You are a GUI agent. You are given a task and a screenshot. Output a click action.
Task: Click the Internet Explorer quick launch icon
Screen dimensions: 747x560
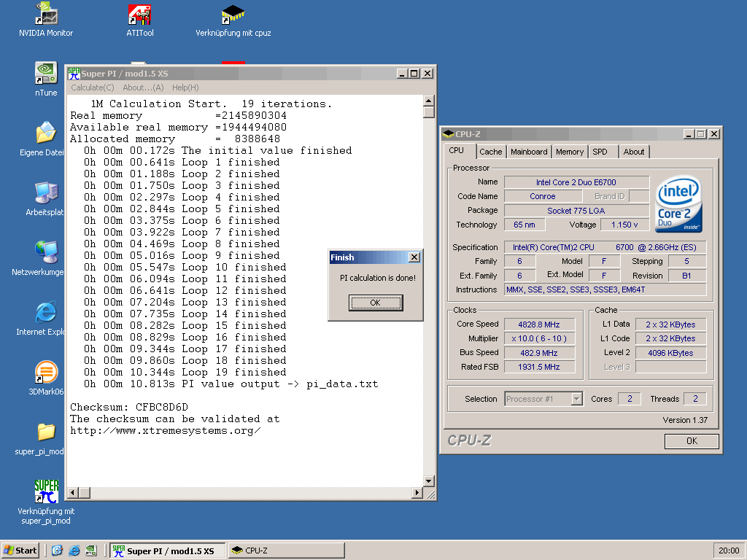[74, 551]
